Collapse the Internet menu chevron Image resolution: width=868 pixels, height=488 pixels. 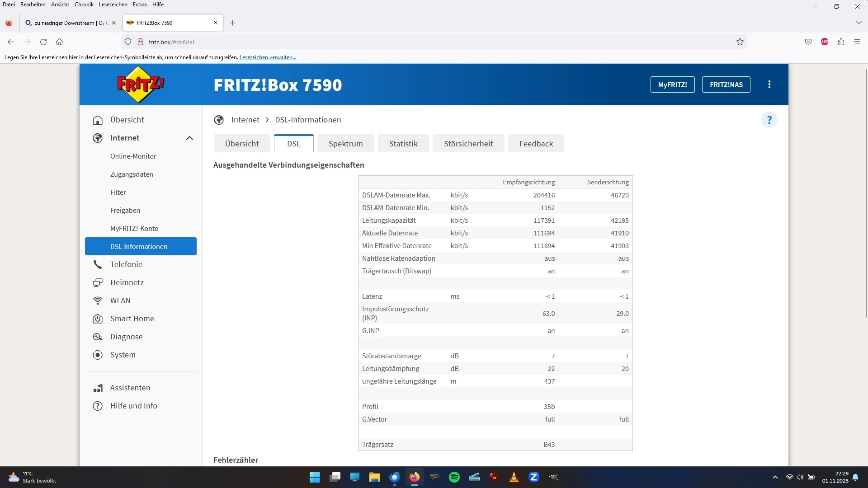(x=189, y=138)
